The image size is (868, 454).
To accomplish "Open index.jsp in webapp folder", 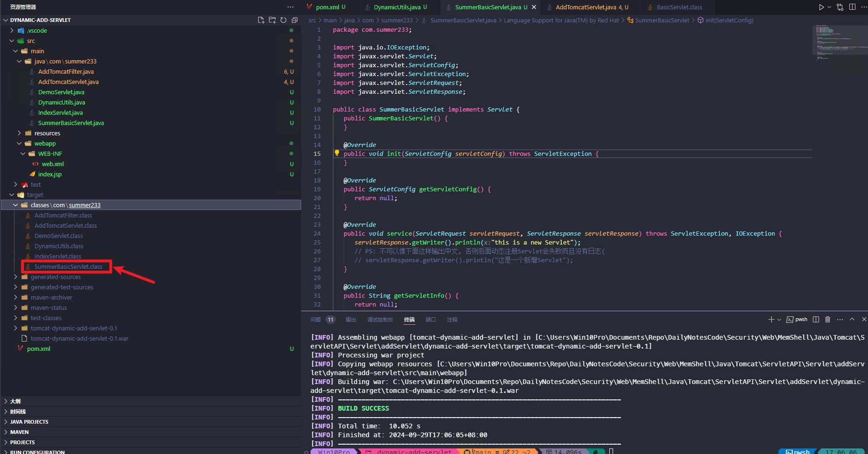I will [x=50, y=174].
